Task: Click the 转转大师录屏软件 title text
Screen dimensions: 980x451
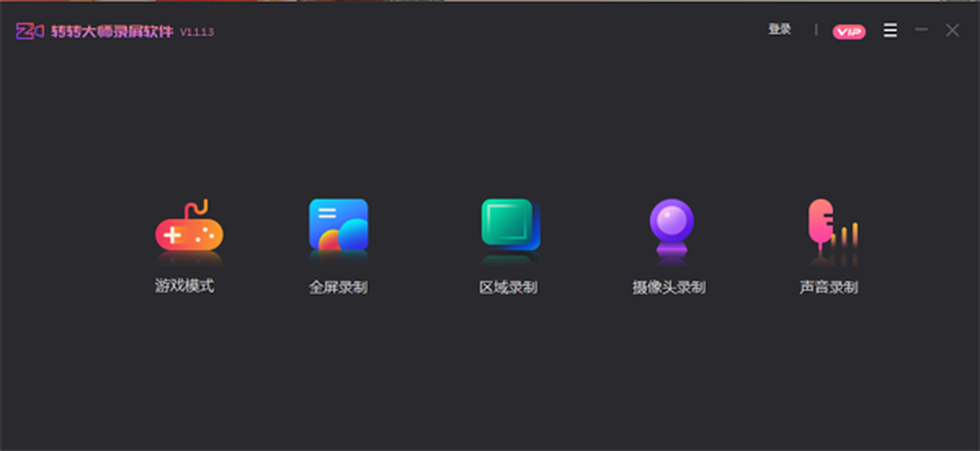Action: 112,31
